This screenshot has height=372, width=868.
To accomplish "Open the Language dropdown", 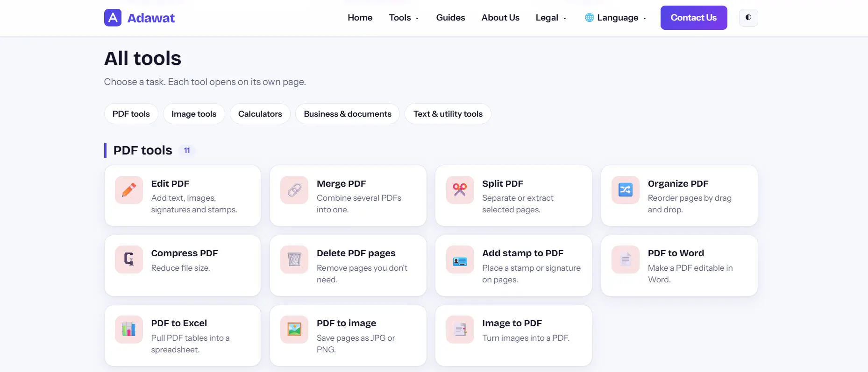I will click(x=616, y=18).
